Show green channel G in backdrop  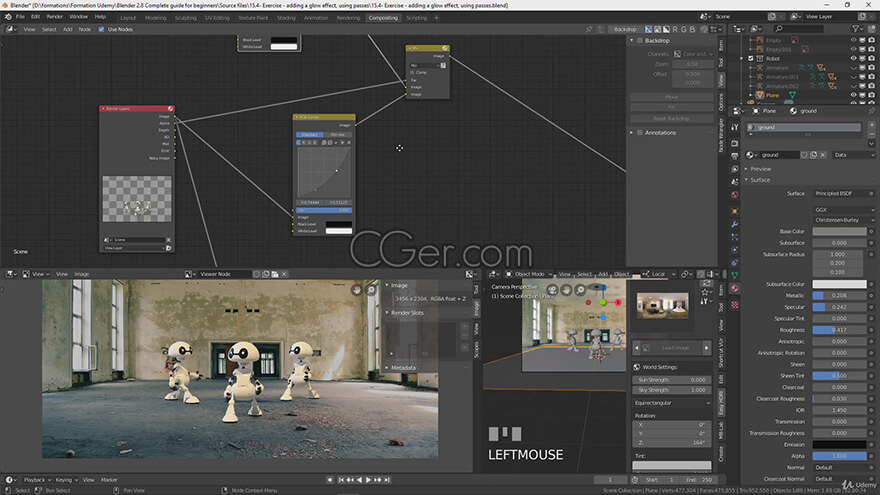[x=684, y=29]
